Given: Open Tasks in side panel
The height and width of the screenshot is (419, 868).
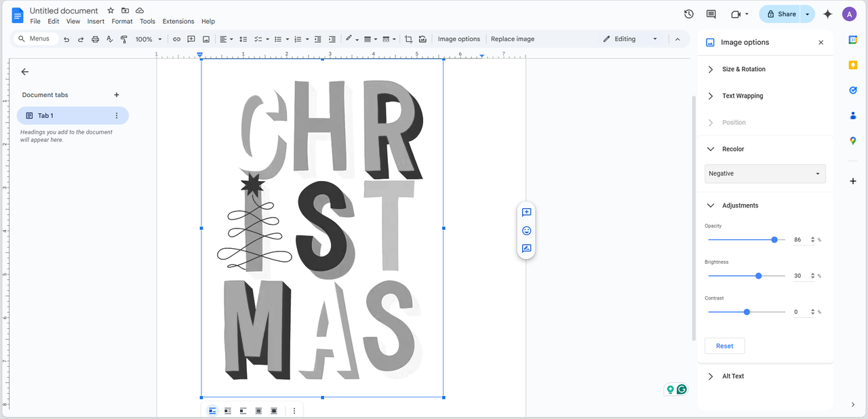Looking at the screenshot, I should click(853, 90).
